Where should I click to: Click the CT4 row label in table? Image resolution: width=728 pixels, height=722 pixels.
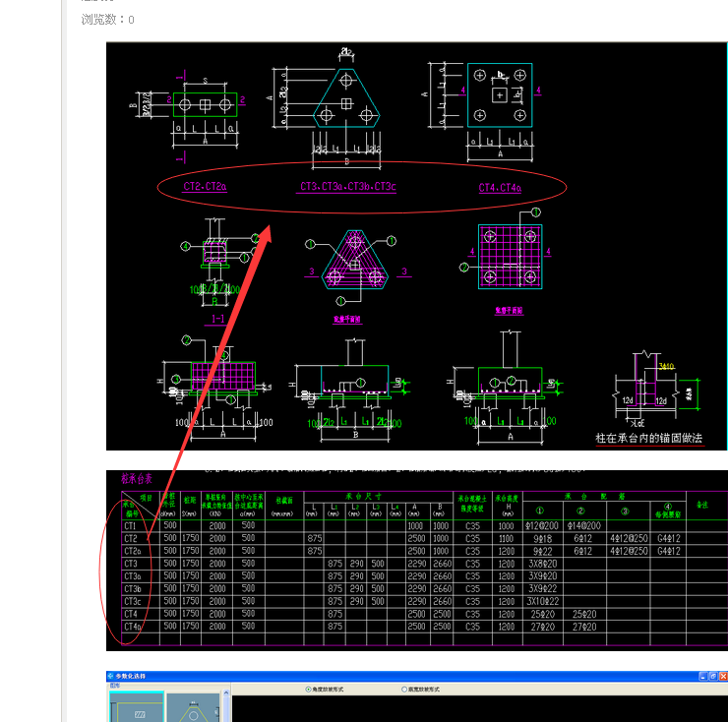click(131, 614)
